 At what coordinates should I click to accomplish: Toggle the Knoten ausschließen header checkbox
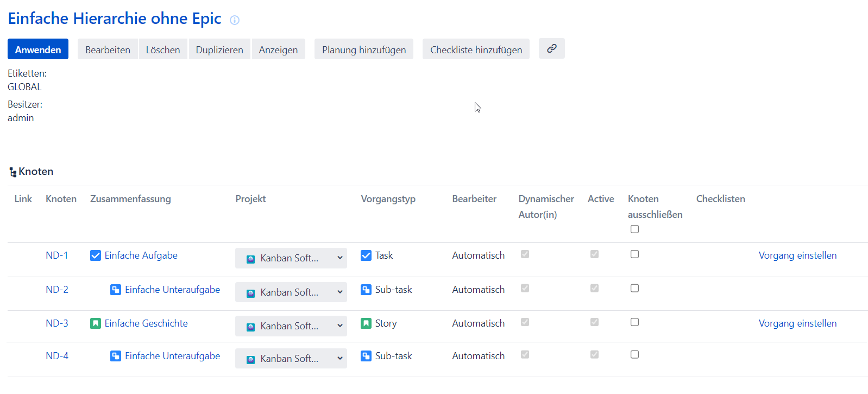[634, 229]
